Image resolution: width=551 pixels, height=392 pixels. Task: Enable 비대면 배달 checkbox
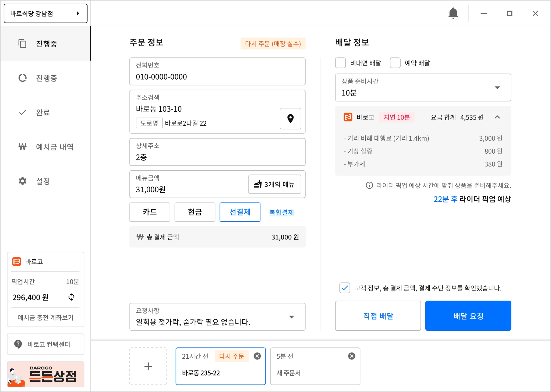pos(340,63)
